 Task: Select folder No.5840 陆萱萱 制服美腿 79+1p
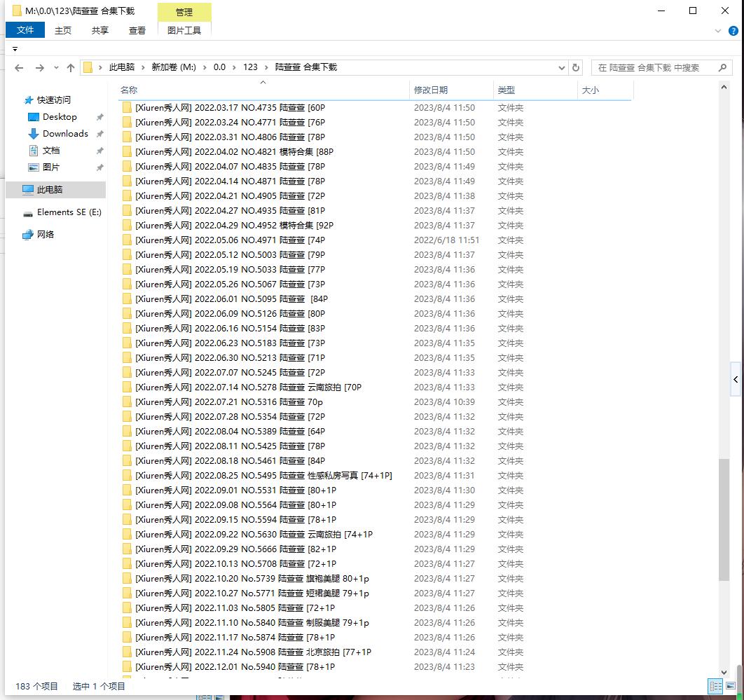(252, 623)
